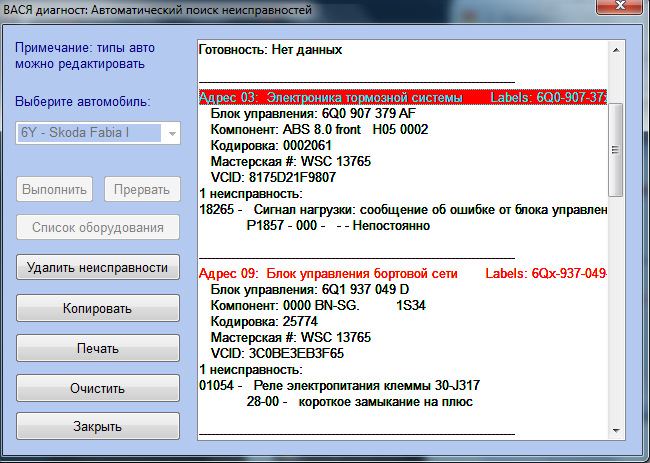Viewport: 650px width, 463px height.
Task: Click the Закрыть button
Action: point(98,426)
